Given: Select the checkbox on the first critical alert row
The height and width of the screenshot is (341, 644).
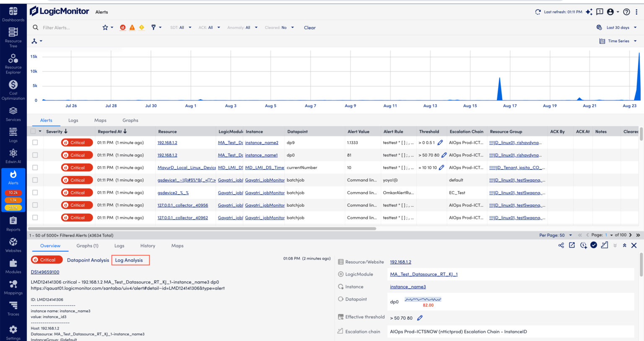Looking at the screenshot, I should point(35,142).
